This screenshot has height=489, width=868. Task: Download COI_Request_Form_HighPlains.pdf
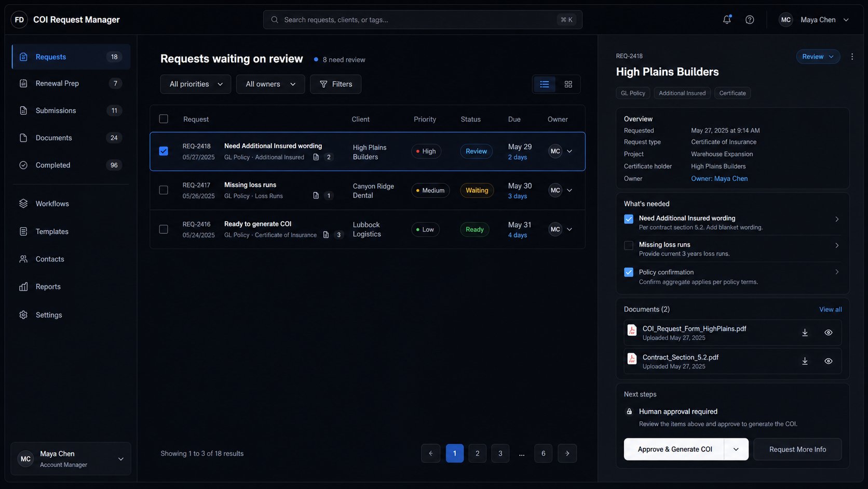click(805, 333)
